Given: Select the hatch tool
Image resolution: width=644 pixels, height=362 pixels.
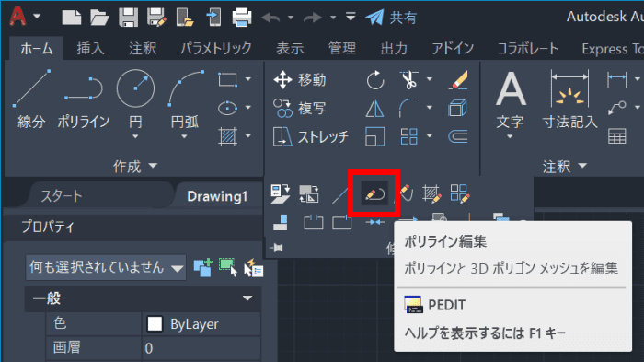Looking at the screenshot, I should click(227, 136).
